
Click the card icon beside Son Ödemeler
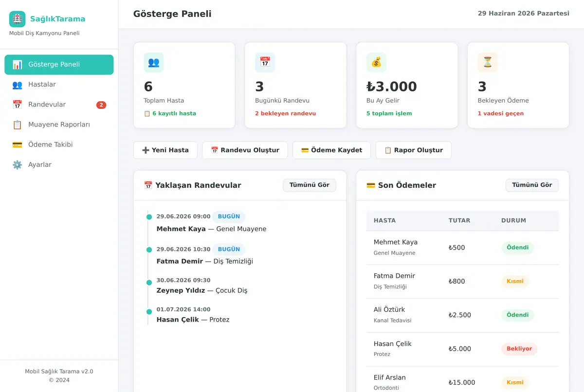(371, 185)
